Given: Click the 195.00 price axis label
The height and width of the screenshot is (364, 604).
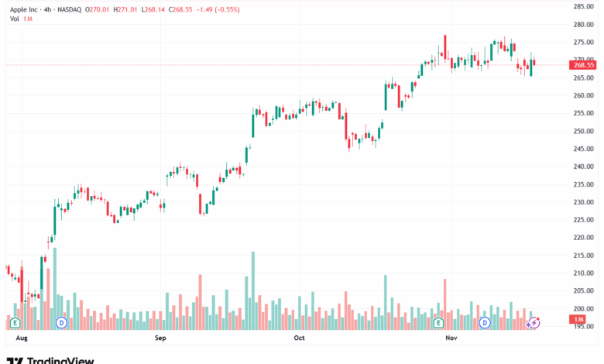Looking at the screenshot, I should tap(583, 326).
